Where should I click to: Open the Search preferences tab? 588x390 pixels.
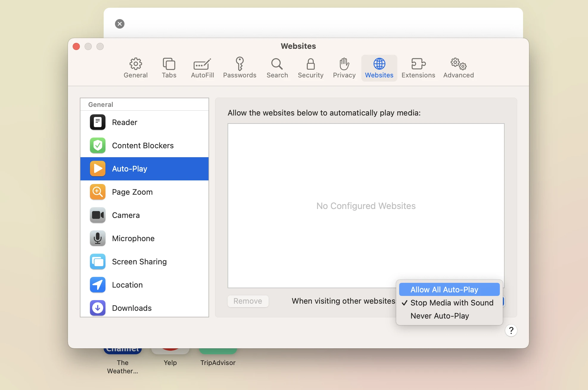pos(277,68)
